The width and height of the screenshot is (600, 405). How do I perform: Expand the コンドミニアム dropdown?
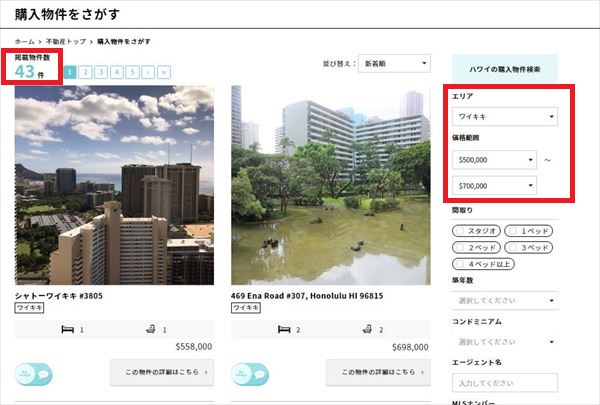pyautogui.click(x=505, y=342)
